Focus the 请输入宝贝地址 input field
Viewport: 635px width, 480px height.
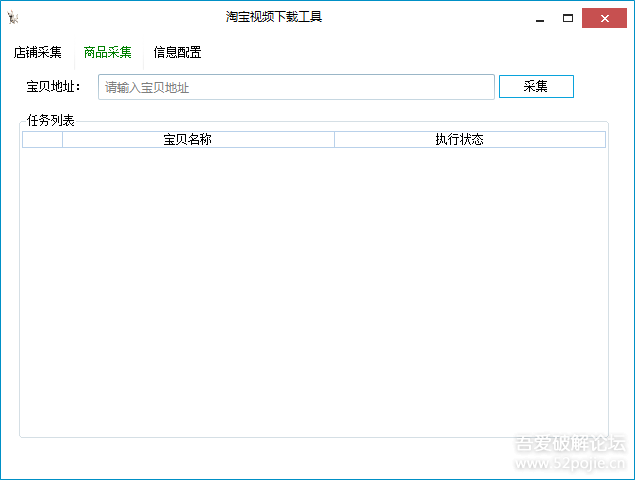point(296,87)
